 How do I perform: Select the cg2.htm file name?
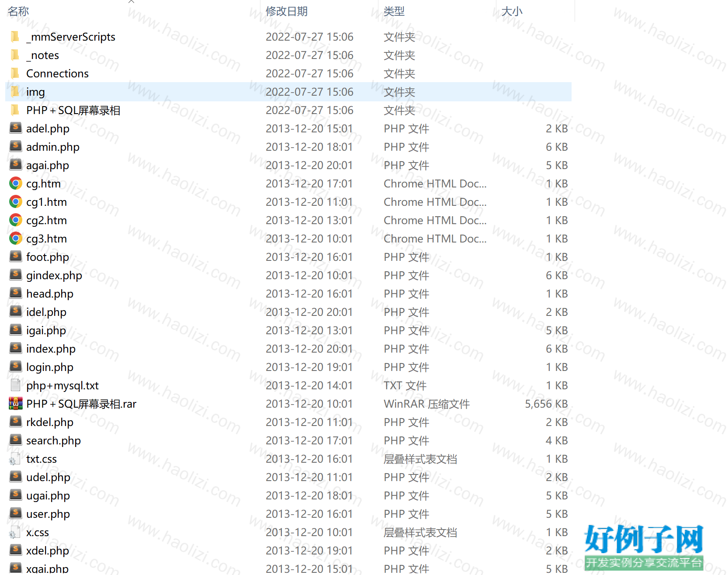pyautogui.click(x=46, y=220)
